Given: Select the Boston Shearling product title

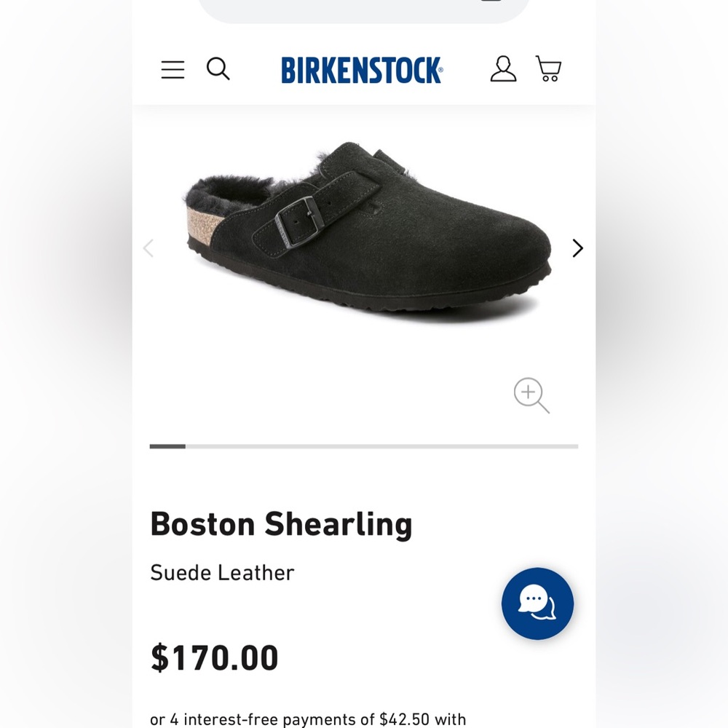Looking at the screenshot, I should click(282, 523).
